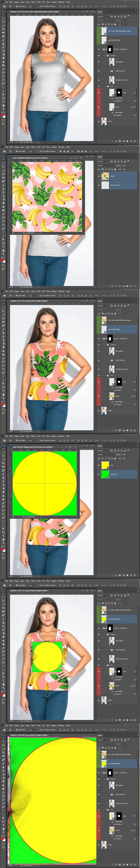Click the Layers panel tab in the grey tank top screenshot
The image size is (140, 868).
pos(100,12)
